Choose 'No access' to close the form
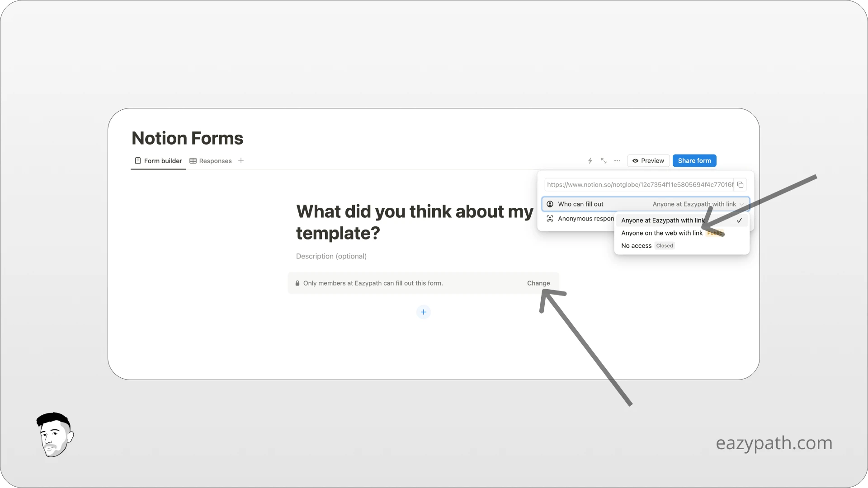Image resolution: width=868 pixels, height=488 pixels. pos(636,245)
